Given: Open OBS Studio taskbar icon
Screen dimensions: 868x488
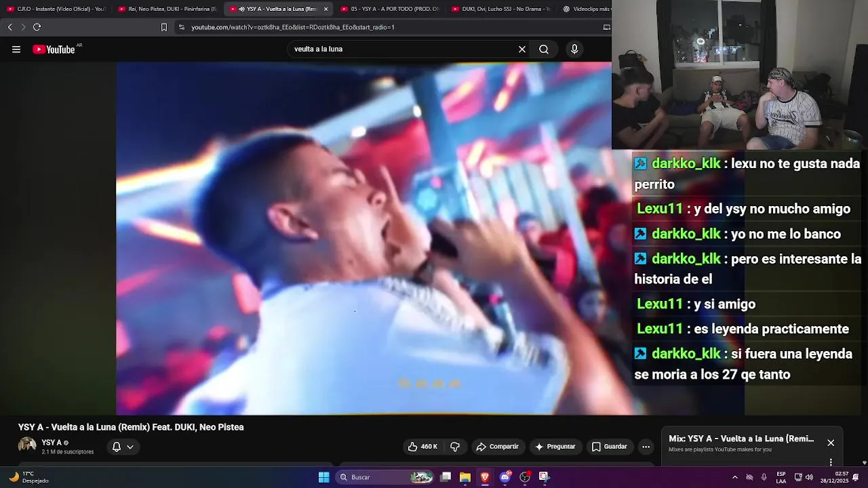Looking at the screenshot, I should coord(524,477).
